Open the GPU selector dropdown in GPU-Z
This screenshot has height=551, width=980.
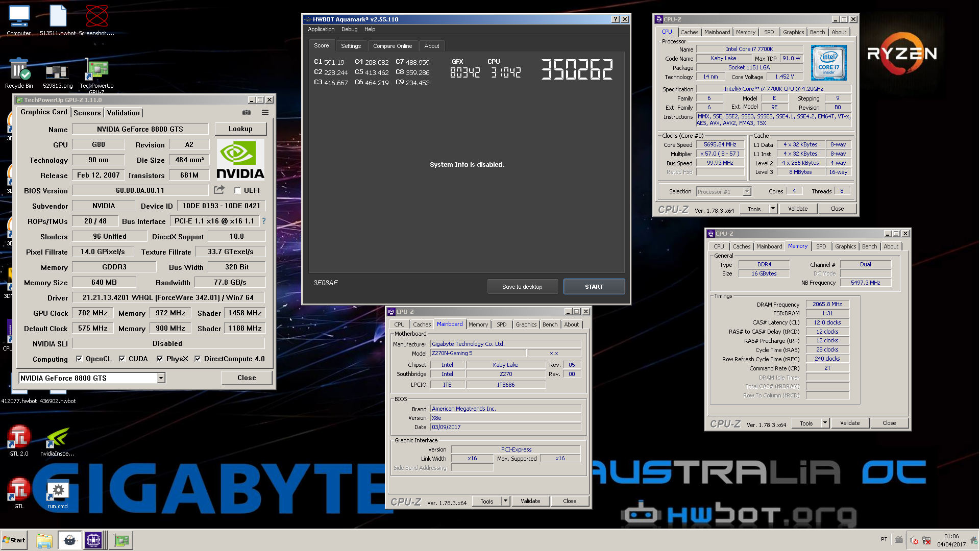tap(161, 378)
